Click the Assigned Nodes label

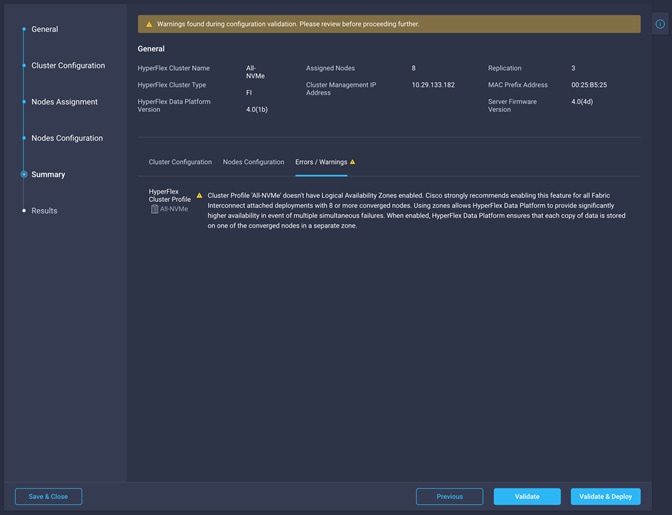point(330,68)
